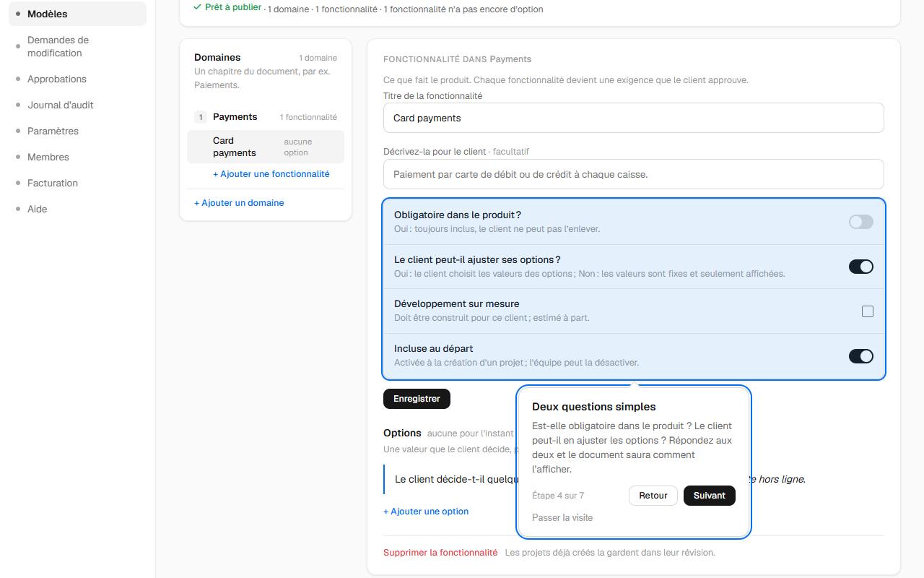The height and width of the screenshot is (578, 924).
Task: Open Approbations in the sidebar
Action: click(x=77, y=79)
